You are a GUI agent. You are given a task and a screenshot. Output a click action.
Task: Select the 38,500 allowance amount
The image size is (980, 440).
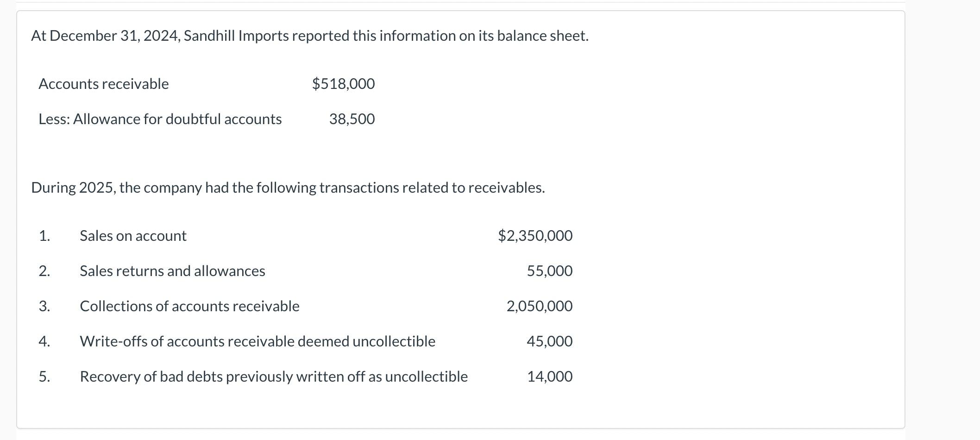(x=352, y=119)
